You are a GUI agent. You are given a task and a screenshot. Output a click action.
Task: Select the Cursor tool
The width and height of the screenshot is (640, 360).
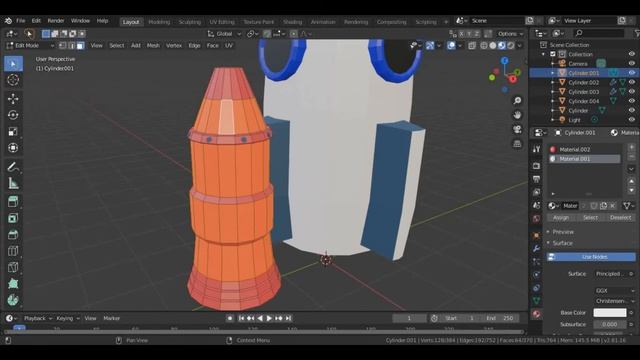[13, 80]
